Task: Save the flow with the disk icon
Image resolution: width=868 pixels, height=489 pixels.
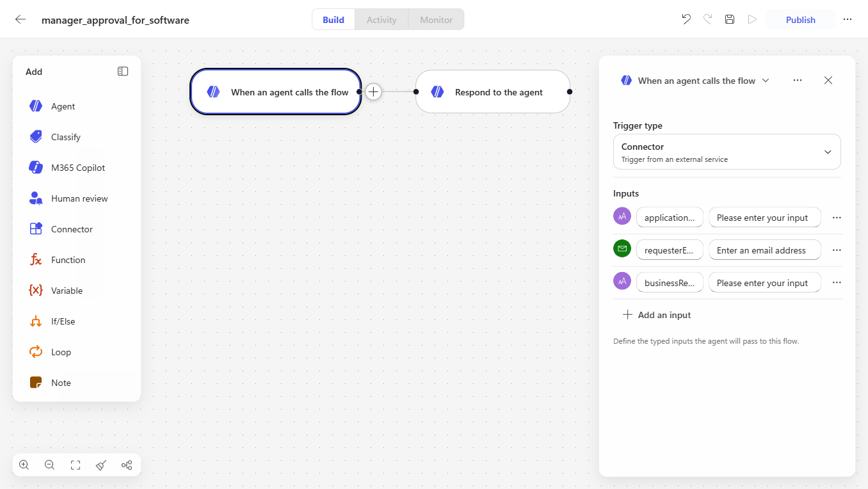Action: pyautogui.click(x=730, y=19)
